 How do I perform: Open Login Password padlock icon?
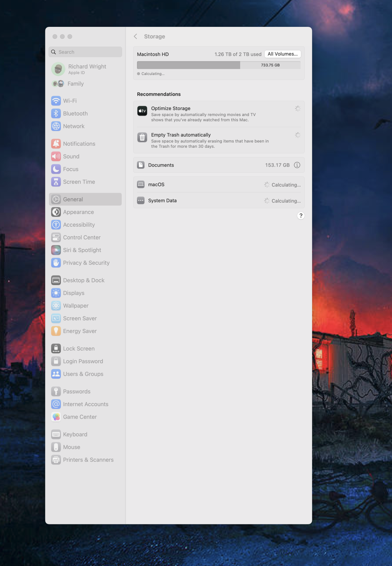click(56, 361)
